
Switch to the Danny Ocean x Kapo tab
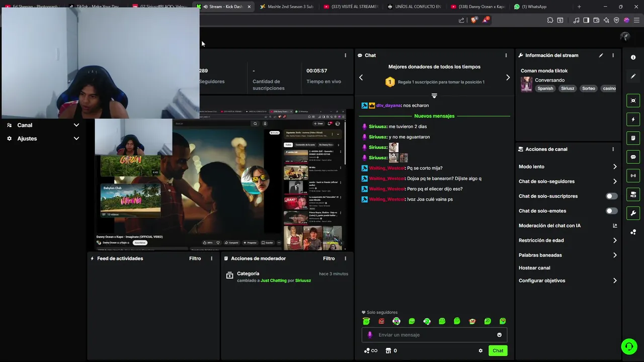coord(478,7)
